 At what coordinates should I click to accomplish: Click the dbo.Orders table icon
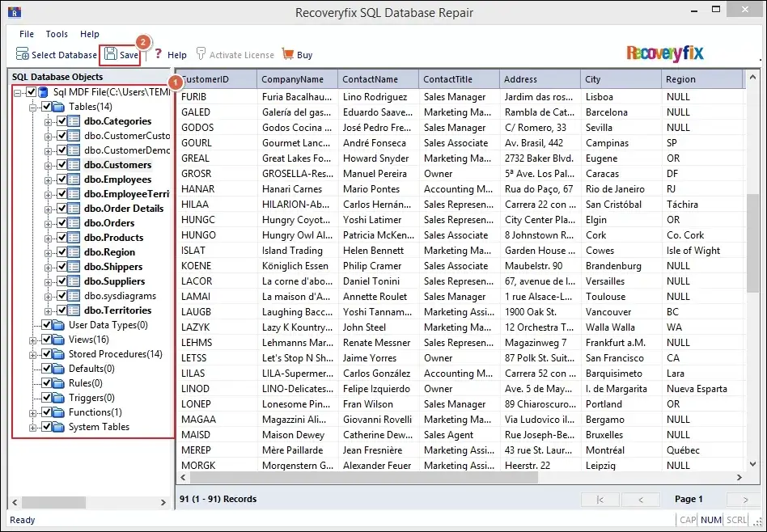click(74, 223)
